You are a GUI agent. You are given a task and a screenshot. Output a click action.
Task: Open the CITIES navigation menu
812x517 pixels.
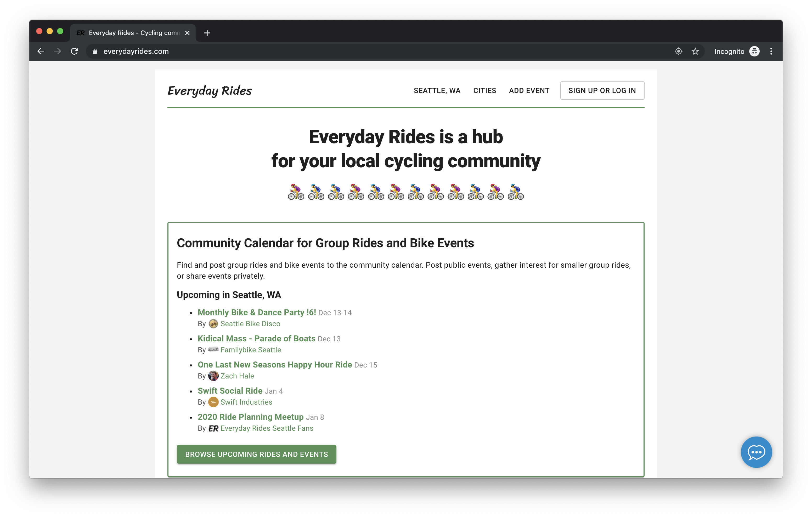484,90
